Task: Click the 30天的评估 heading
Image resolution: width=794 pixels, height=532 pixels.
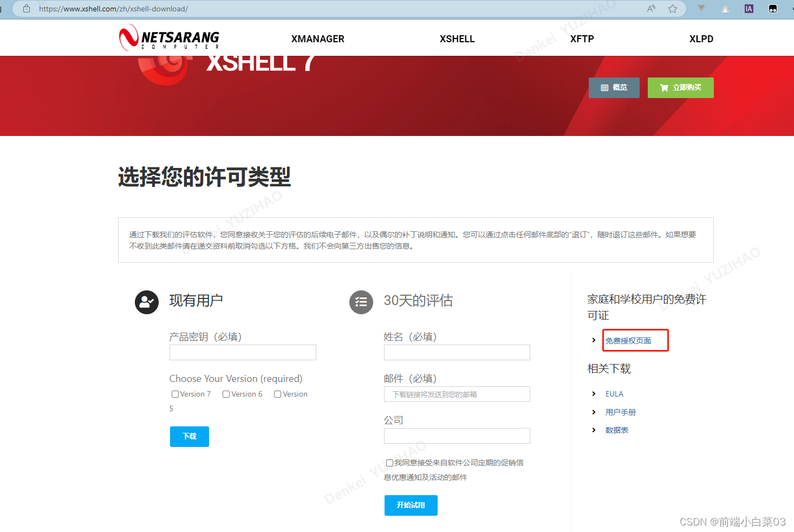Action: [x=418, y=301]
